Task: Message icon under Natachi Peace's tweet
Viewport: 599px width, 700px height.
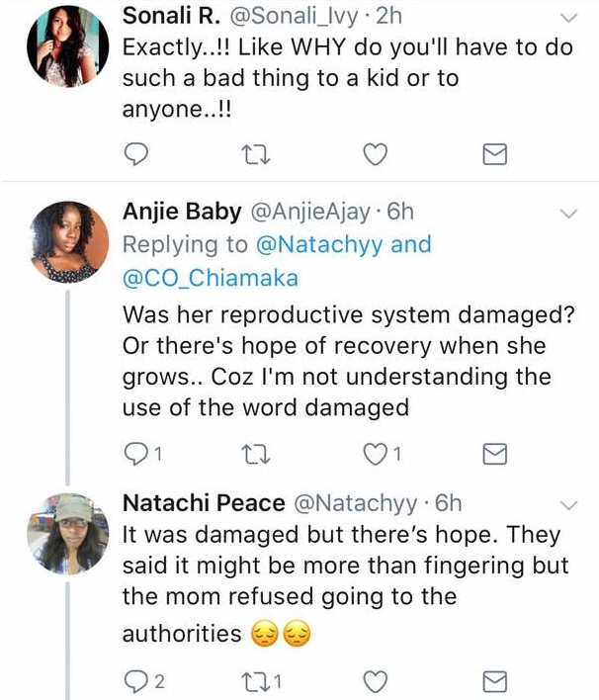Action: (493, 679)
